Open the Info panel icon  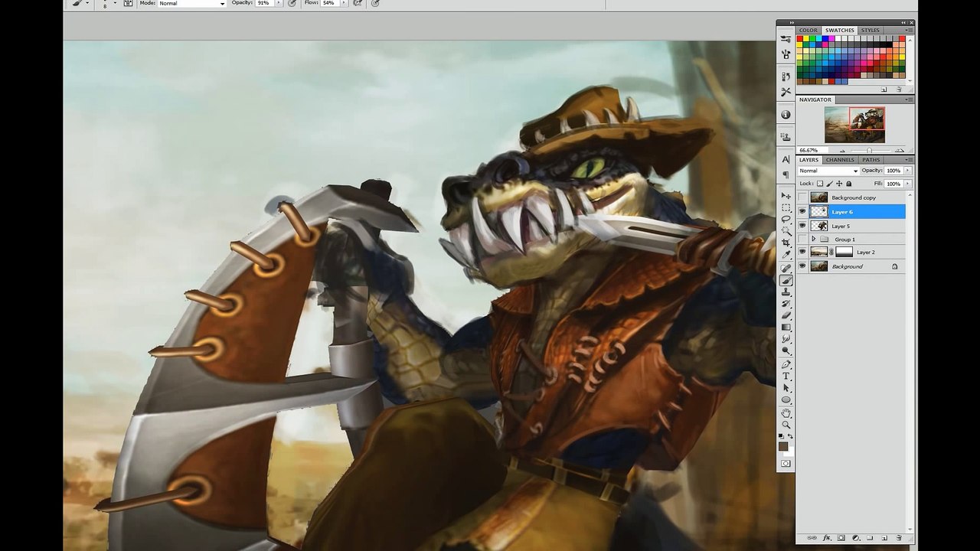[786, 115]
